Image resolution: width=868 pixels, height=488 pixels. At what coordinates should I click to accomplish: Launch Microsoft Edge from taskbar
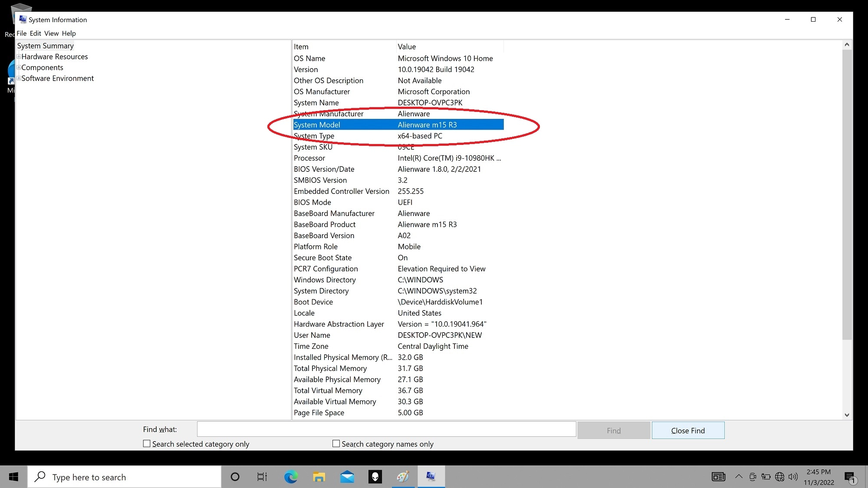291,477
